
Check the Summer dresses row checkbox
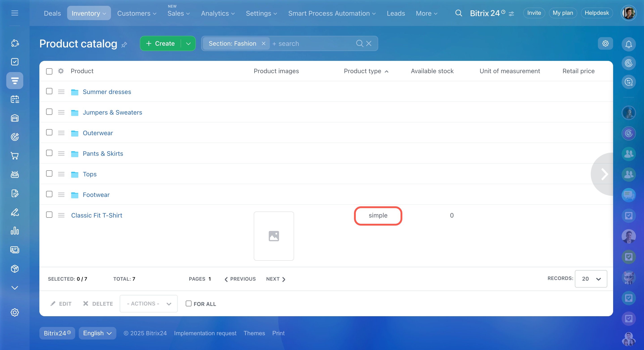[49, 91]
